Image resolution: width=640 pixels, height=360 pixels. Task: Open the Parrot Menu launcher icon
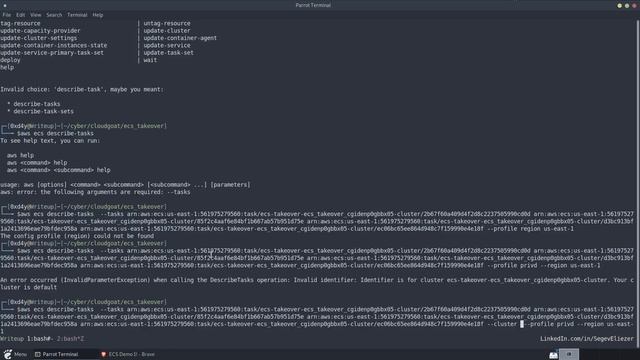click(x=8, y=354)
